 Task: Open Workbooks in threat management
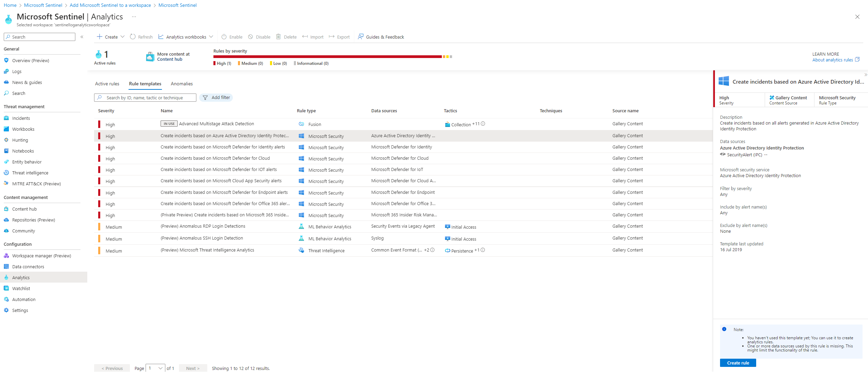[x=23, y=129]
